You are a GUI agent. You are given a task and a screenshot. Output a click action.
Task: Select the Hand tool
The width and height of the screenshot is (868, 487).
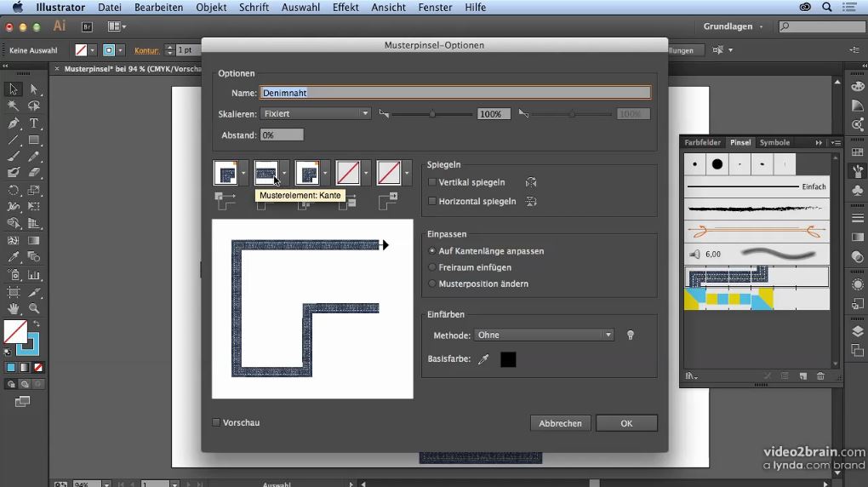point(14,308)
